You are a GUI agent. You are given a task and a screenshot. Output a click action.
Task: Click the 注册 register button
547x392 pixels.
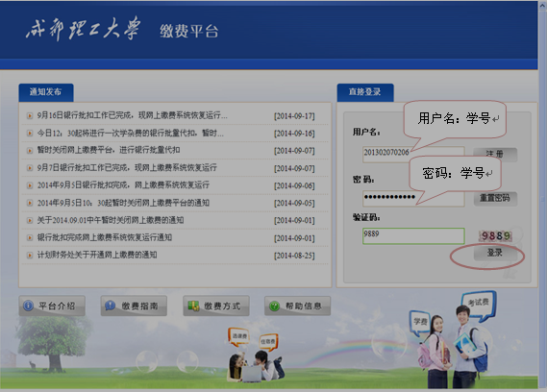coord(495,154)
